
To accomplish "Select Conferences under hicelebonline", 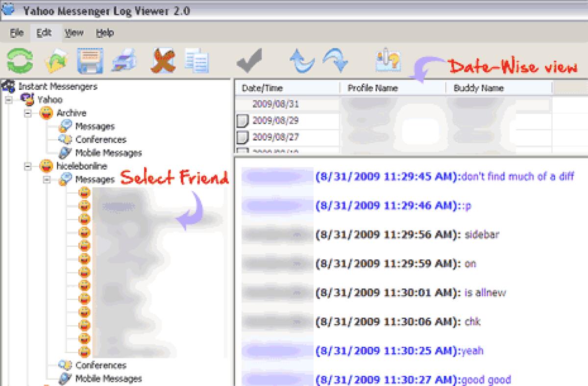I will (x=101, y=365).
